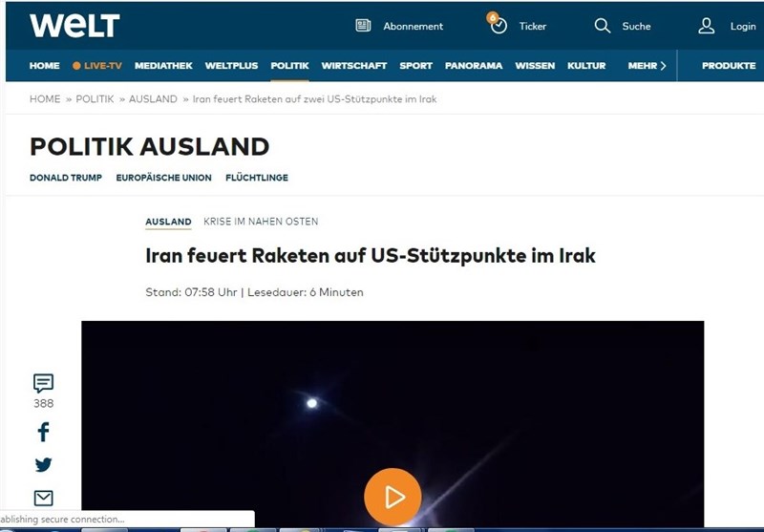Expand the MEHR menu chevron
This screenshot has width=764, height=532.
point(663,66)
